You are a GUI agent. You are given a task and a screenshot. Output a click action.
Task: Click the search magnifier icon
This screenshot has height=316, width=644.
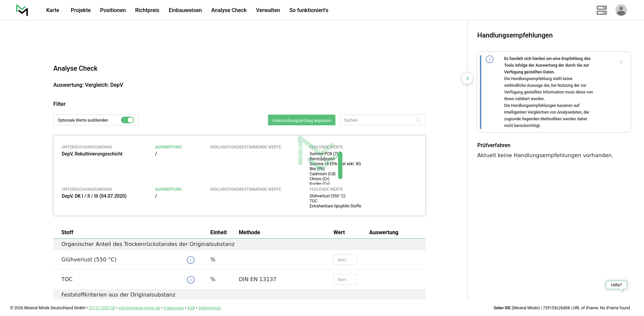pos(418,120)
